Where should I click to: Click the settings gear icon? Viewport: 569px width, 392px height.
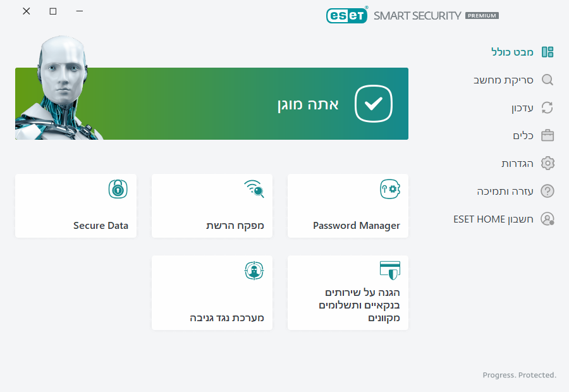click(548, 163)
